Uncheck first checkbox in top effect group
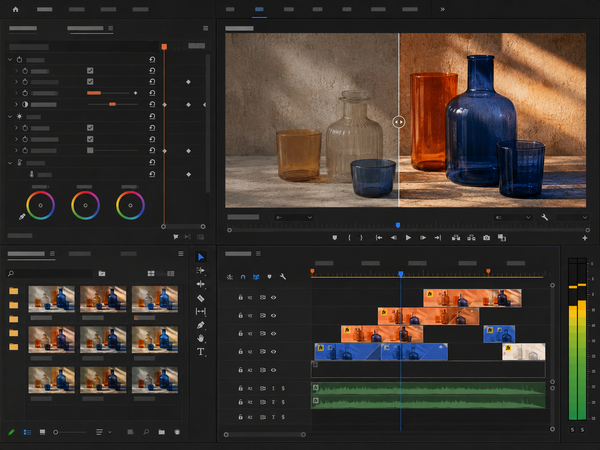600x450 pixels. pyautogui.click(x=90, y=70)
